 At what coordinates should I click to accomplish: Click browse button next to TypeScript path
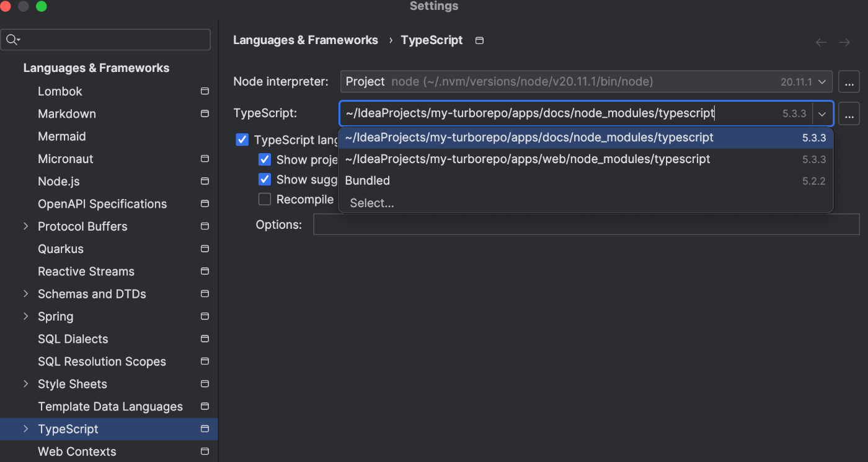(x=849, y=113)
